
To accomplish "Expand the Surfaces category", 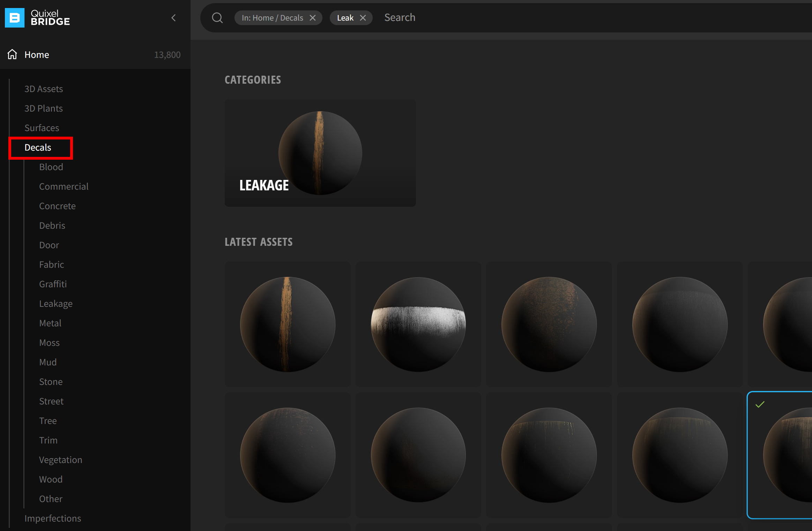I will [x=42, y=128].
